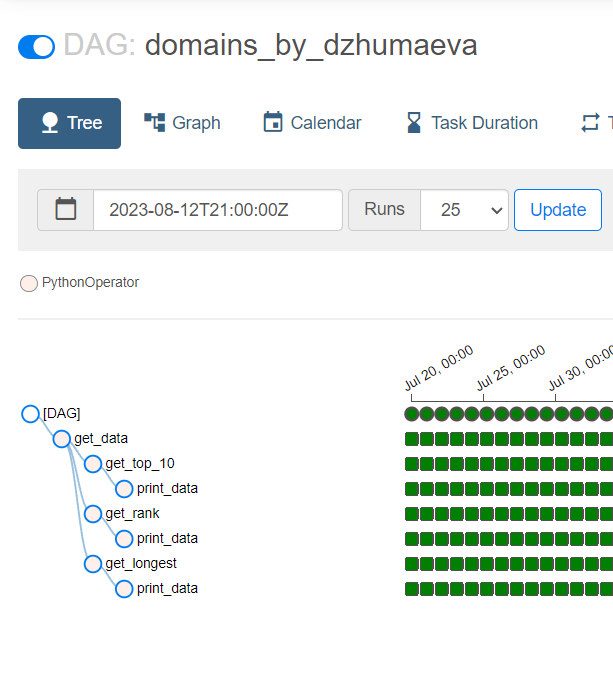Click the Update button
The width and height of the screenshot is (613, 681).
pyautogui.click(x=558, y=210)
